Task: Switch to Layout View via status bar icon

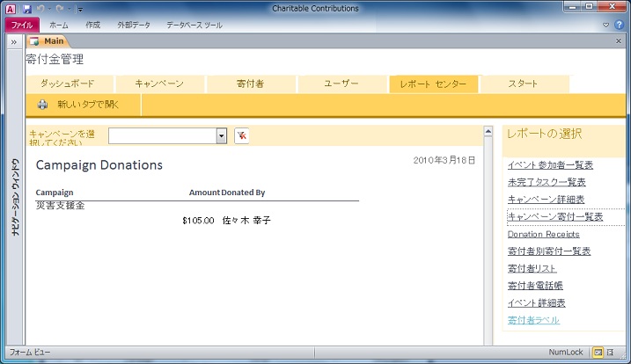Action: point(611,353)
